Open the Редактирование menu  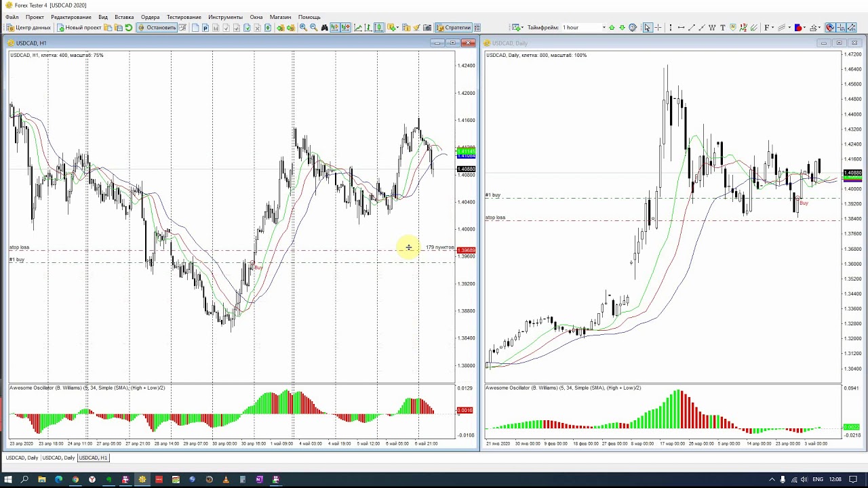coord(71,17)
